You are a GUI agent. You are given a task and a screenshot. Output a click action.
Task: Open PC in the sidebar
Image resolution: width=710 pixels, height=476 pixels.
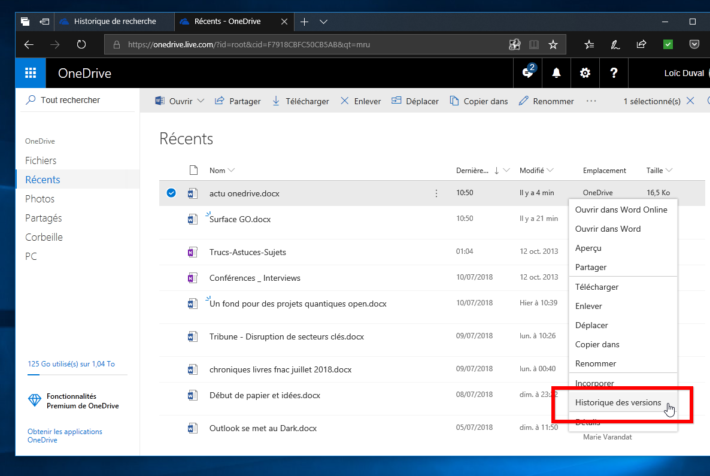tap(31, 256)
